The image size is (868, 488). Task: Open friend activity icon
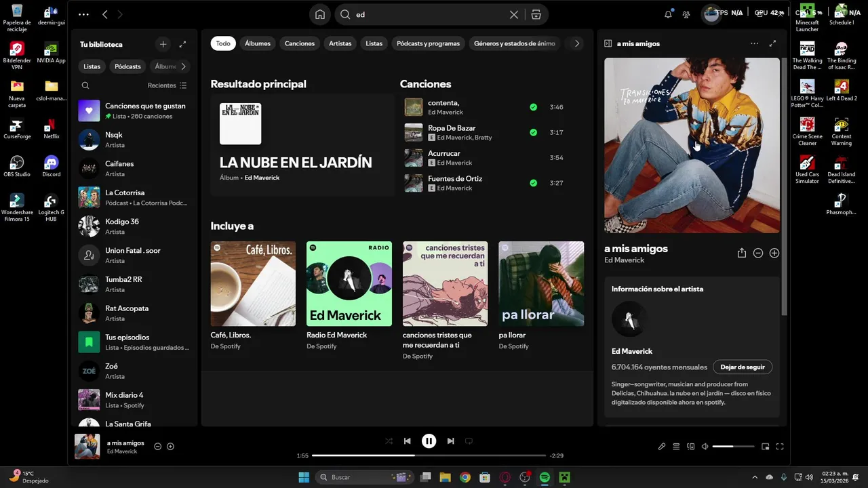[x=686, y=14]
